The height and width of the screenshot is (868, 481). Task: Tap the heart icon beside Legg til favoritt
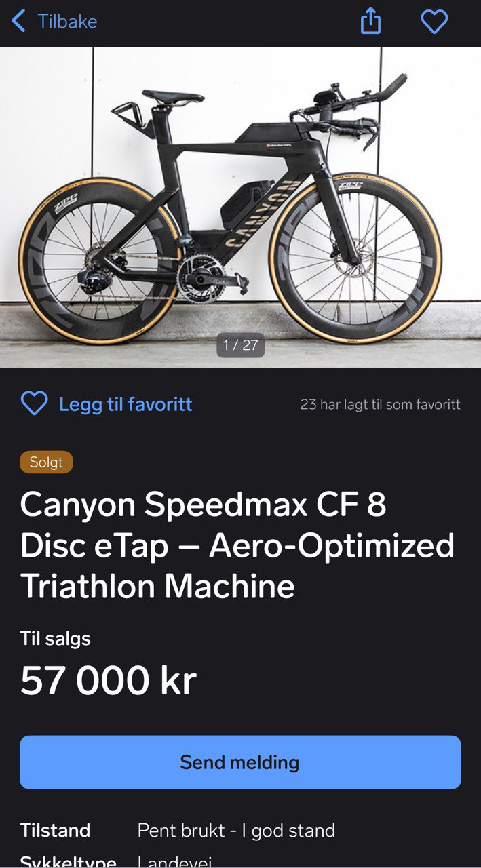pos(34,404)
